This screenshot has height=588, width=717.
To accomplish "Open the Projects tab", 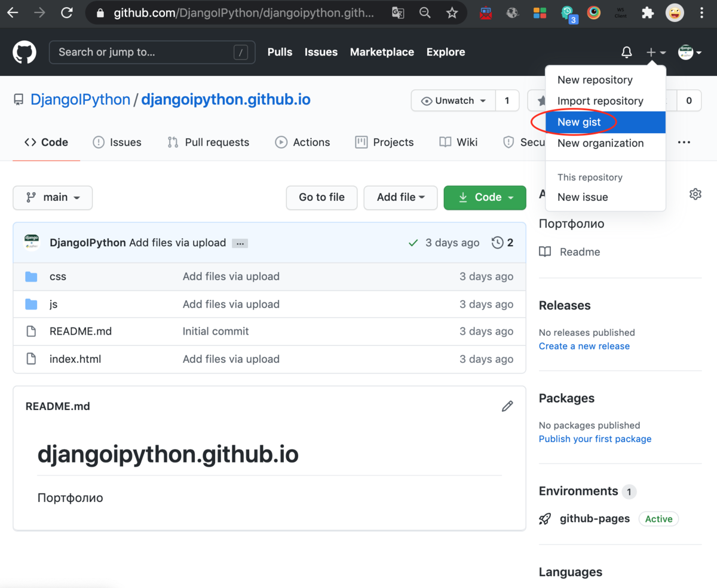I will point(384,142).
